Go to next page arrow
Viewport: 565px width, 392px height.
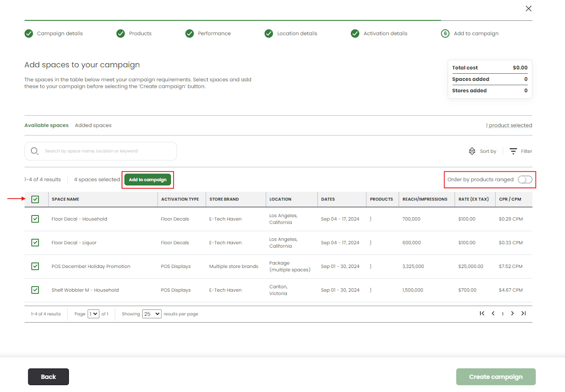tap(512, 313)
